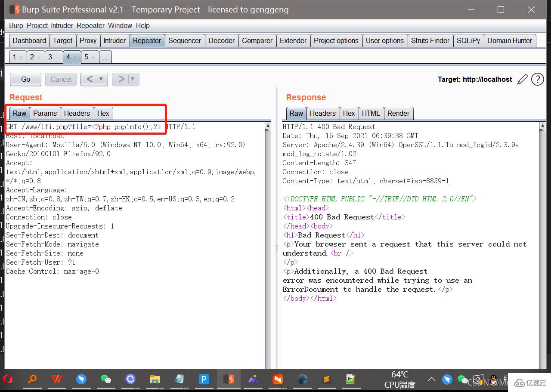Image resolution: width=551 pixels, height=392 pixels.
Task: Open the tilted notebook app in taskbar
Action: pyautogui.click(x=179, y=379)
